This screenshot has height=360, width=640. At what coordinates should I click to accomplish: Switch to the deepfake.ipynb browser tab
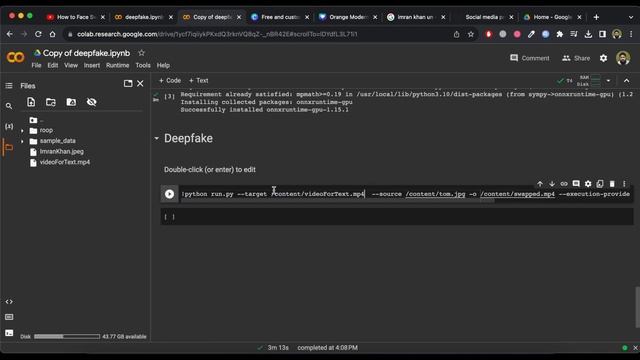coord(144,17)
